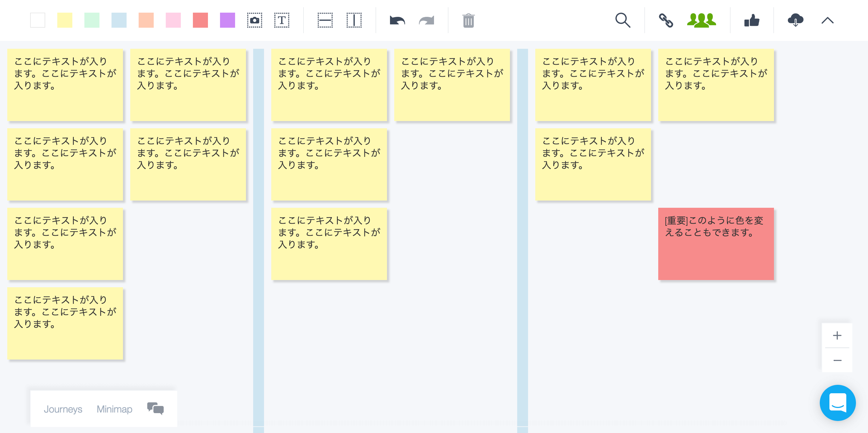Expand the collapse arrow top-right
Screen dimensions: 868x433
click(x=828, y=20)
